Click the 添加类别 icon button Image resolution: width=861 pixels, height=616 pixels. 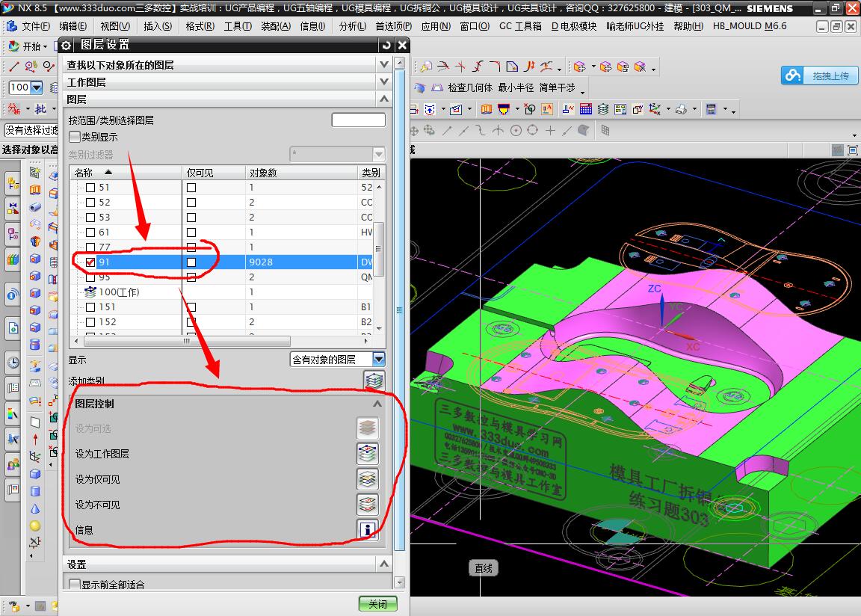pos(374,380)
